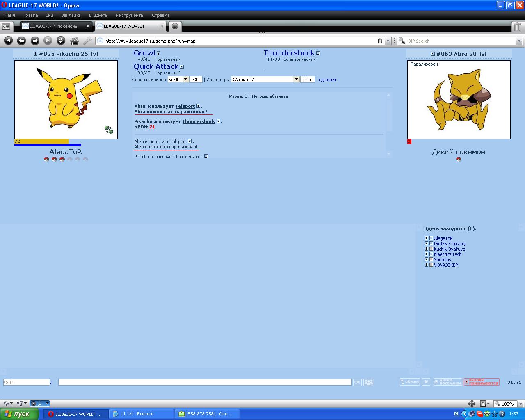Open the Справка menu

161,15
